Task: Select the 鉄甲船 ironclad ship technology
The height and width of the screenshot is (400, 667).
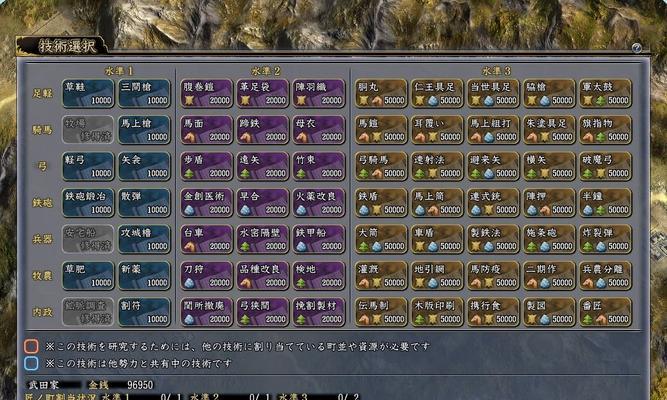Action: (x=319, y=239)
